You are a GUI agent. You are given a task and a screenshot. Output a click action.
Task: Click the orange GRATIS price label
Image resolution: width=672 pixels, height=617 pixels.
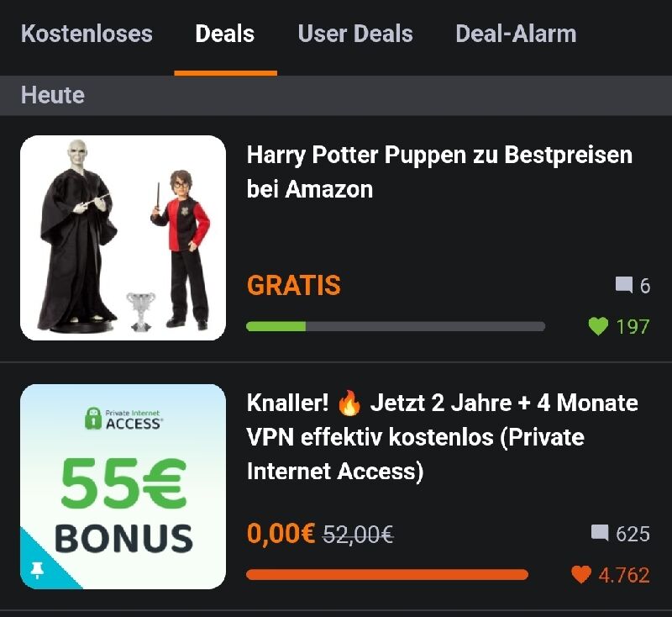point(293,285)
